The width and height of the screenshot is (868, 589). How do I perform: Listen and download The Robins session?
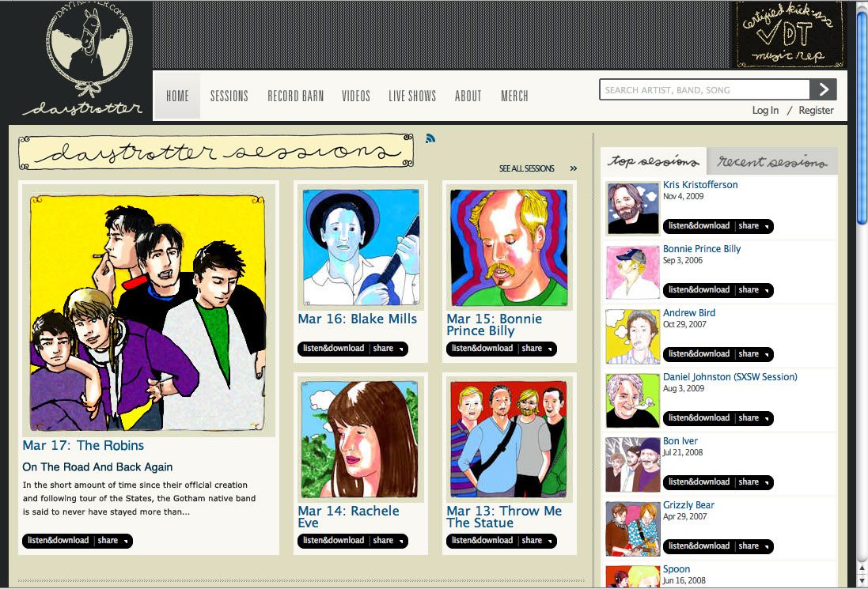(x=58, y=540)
